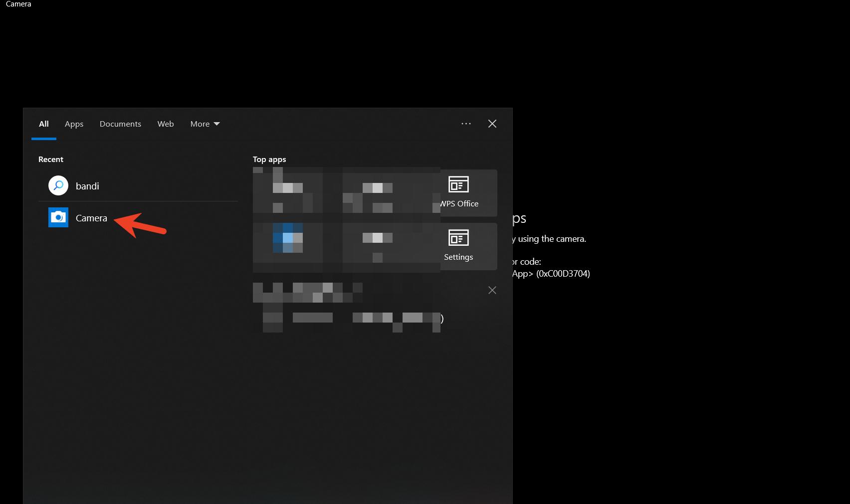Switch to the Apps tab

click(74, 124)
